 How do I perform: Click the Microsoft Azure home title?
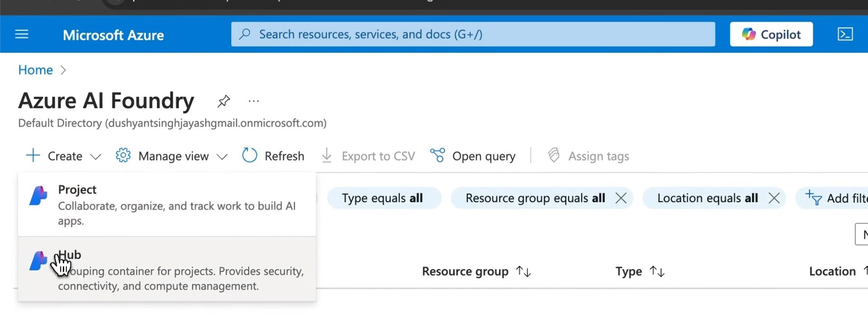(113, 35)
